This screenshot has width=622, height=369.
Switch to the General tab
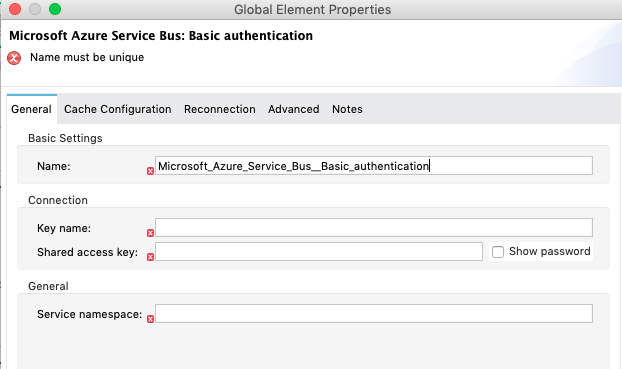click(31, 109)
